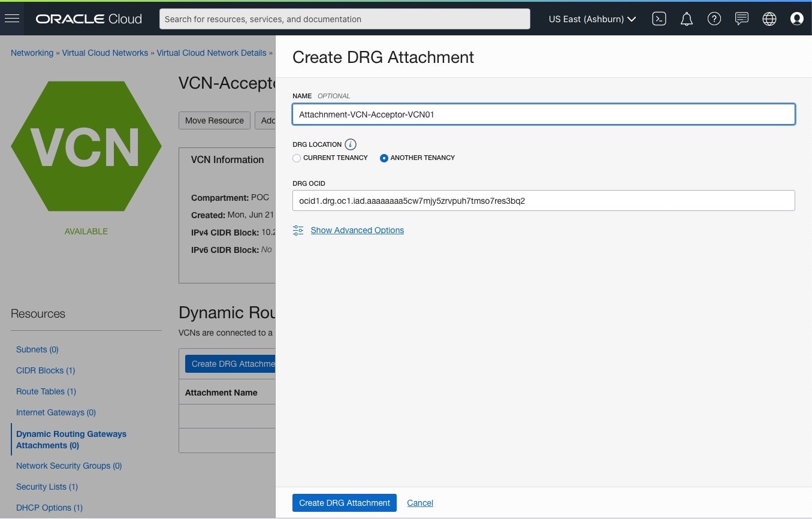Open Network Security Groups (0)
812x519 pixels.
pos(69,466)
